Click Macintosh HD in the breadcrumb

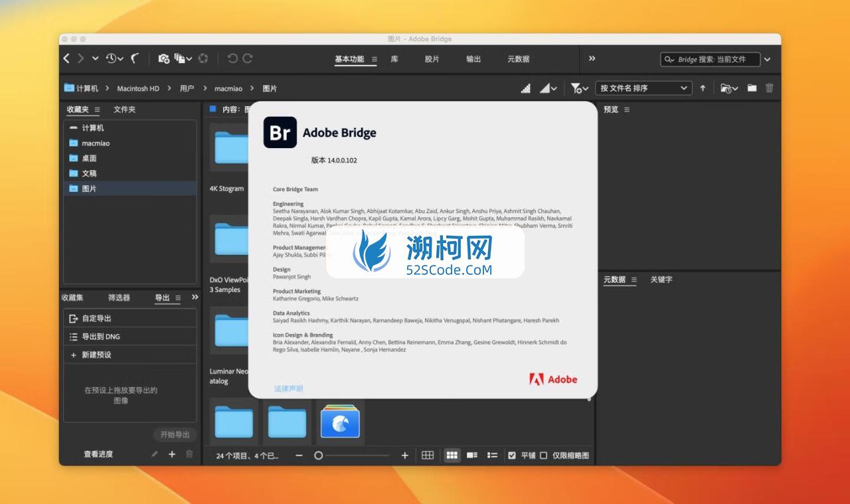tap(138, 88)
